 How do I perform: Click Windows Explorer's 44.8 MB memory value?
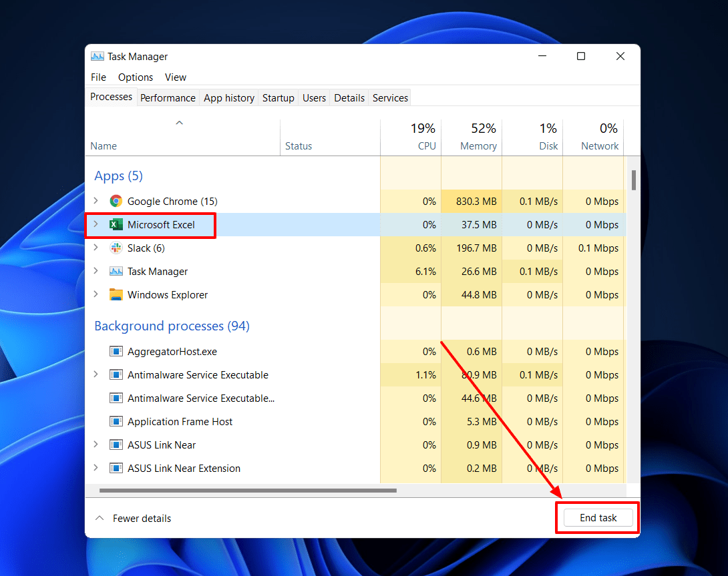click(x=479, y=295)
